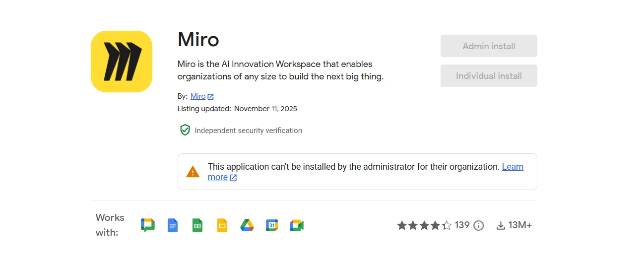Click the orange warning triangle icon

coord(193,172)
